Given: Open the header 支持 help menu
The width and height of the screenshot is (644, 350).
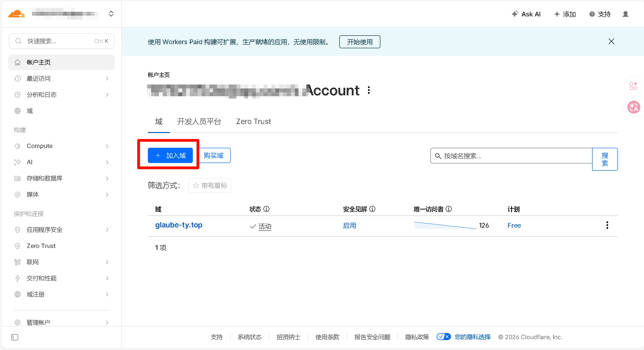Looking at the screenshot, I should [600, 14].
